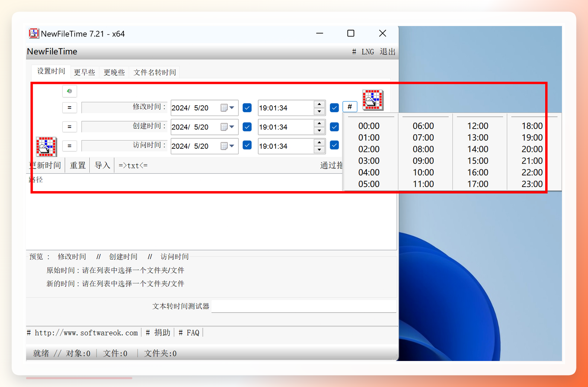The image size is (588, 387).
Task: Click the 重置 button
Action: tap(78, 165)
